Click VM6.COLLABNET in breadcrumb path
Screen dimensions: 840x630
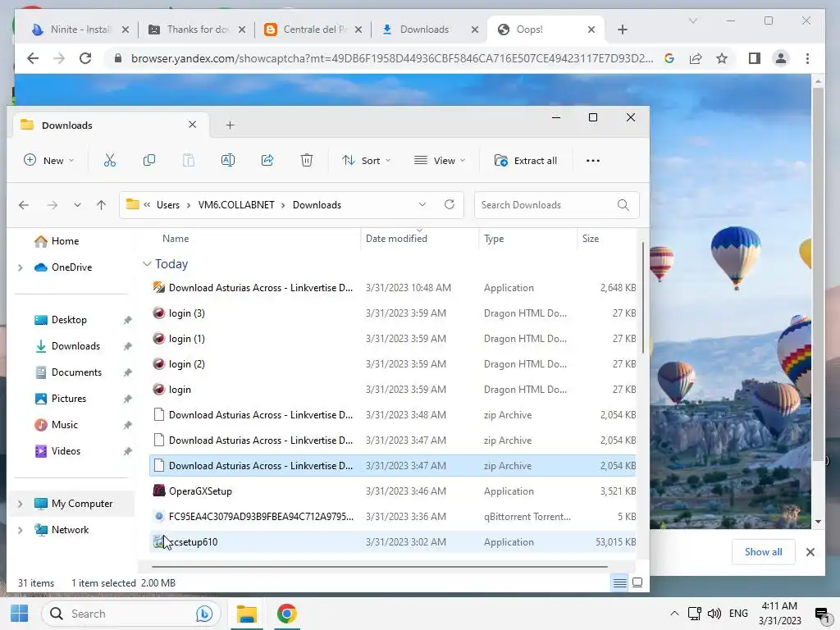pyautogui.click(x=236, y=204)
